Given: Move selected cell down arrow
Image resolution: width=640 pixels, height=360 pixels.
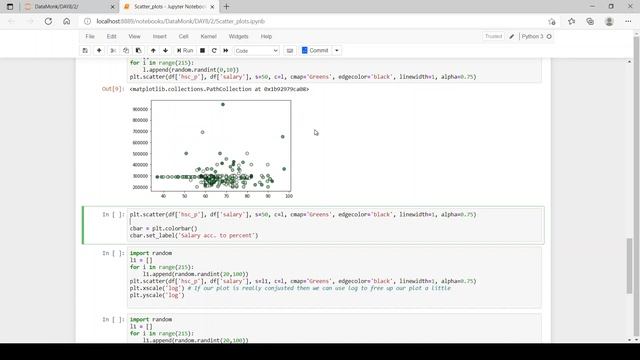Looking at the screenshot, I should pos(165,51).
